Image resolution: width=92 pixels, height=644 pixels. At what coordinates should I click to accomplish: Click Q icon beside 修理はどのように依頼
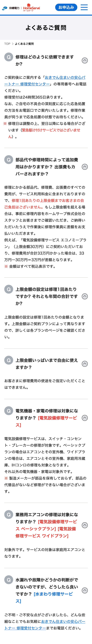point(9,57)
